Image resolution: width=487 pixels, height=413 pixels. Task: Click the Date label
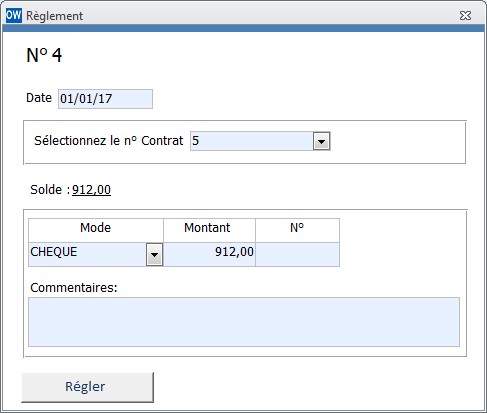pos(39,98)
